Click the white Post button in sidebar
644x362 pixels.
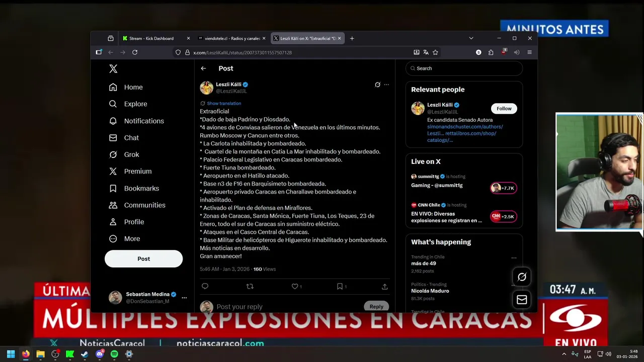click(143, 258)
